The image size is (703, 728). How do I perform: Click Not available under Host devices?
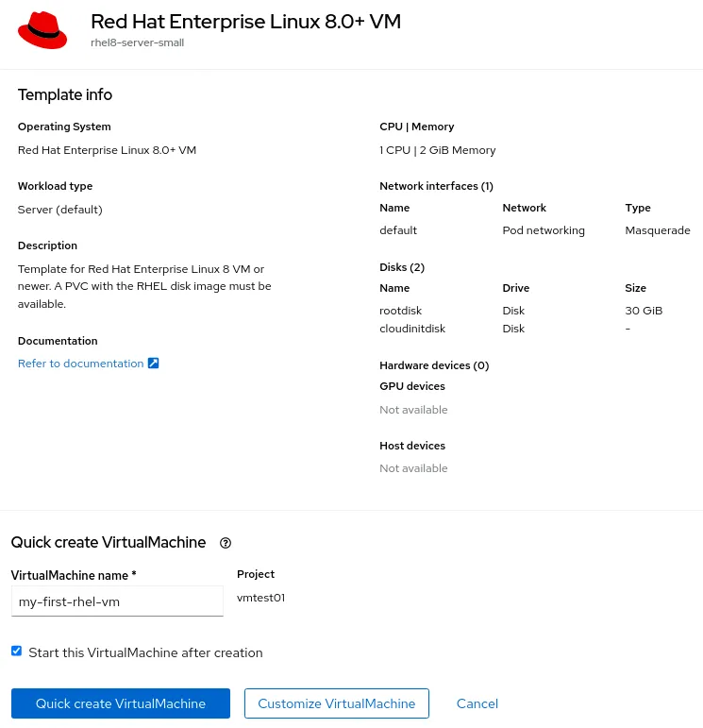(413, 468)
